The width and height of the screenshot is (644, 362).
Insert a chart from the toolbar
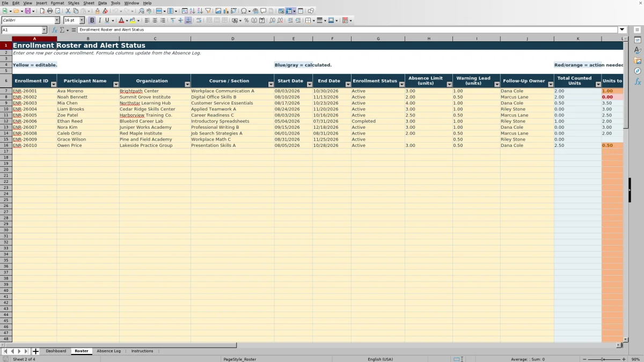tap(226, 11)
